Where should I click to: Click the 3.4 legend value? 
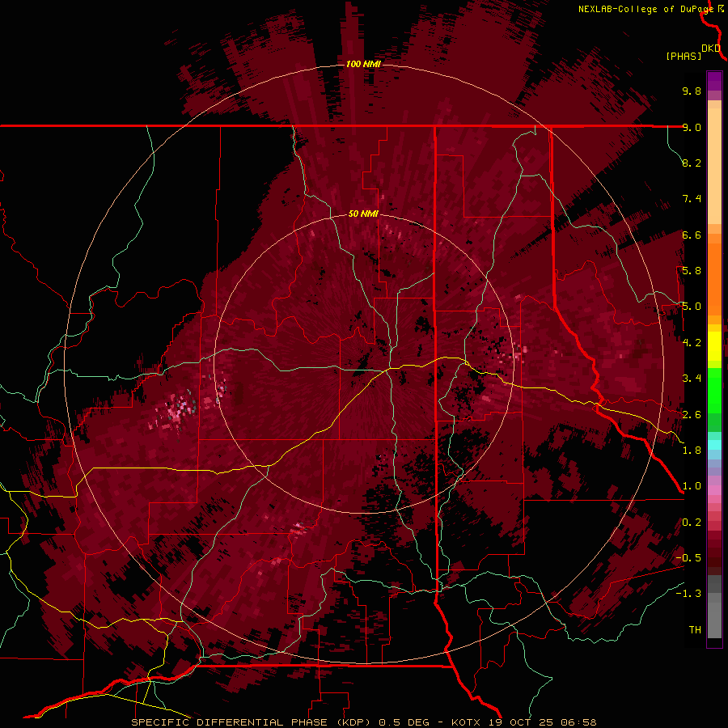point(692,379)
